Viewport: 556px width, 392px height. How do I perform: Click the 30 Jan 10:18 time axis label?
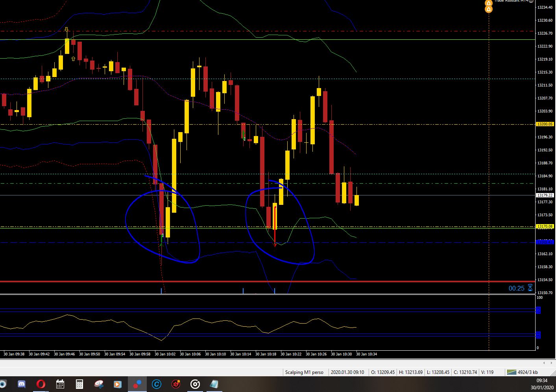[x=266, y=354]
